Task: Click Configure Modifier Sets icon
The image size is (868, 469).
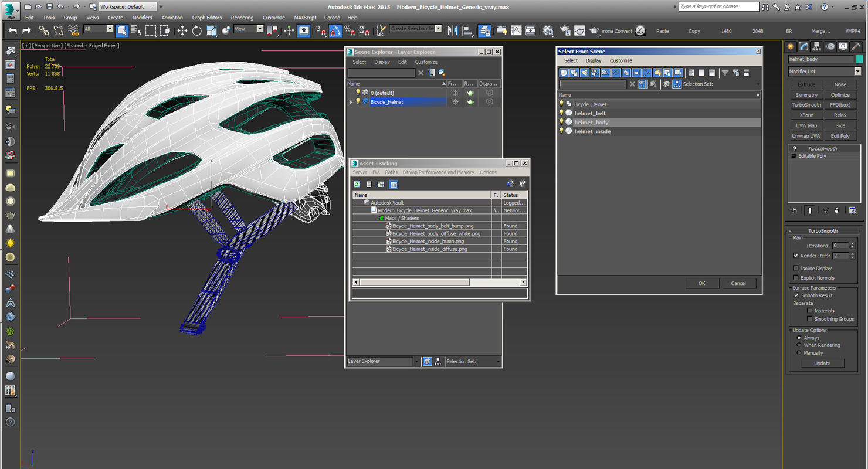Action: pyautogui.click(x=853, y=210)
